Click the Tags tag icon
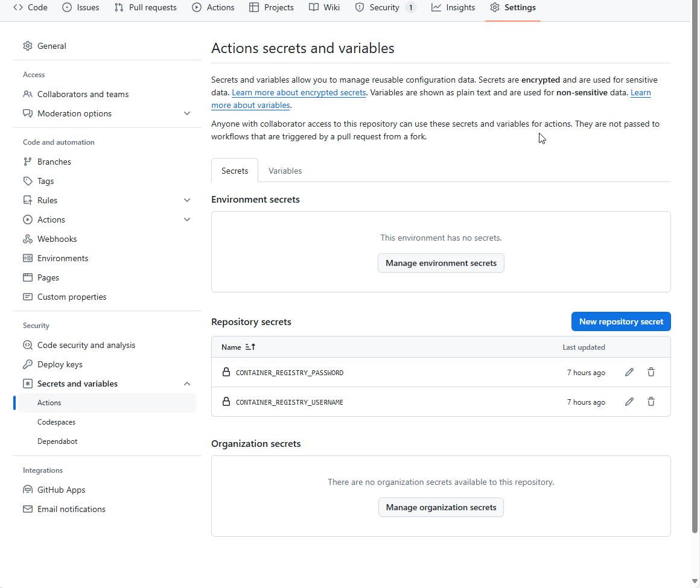Image resolution: width=700 pixels, height=588 pixels. pos(28,181)
